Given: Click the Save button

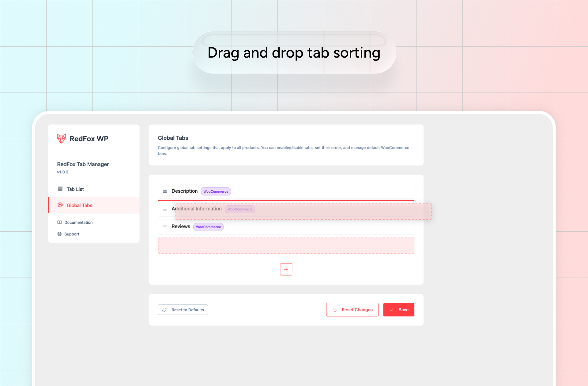Looking at the screenshot, I should click(x=399, y=310).
